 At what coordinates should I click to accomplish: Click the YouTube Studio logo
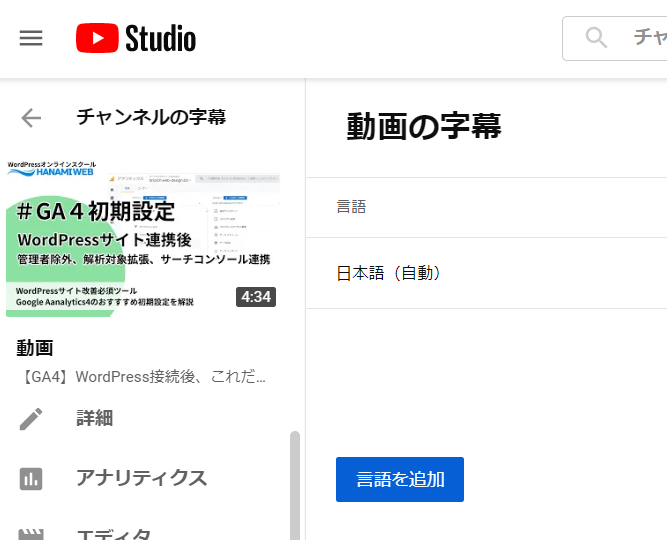(x=136, y=38)
